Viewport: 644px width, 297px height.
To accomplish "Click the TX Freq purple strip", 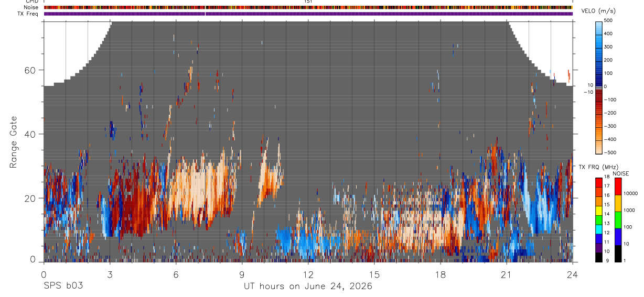I will (308, 14).
